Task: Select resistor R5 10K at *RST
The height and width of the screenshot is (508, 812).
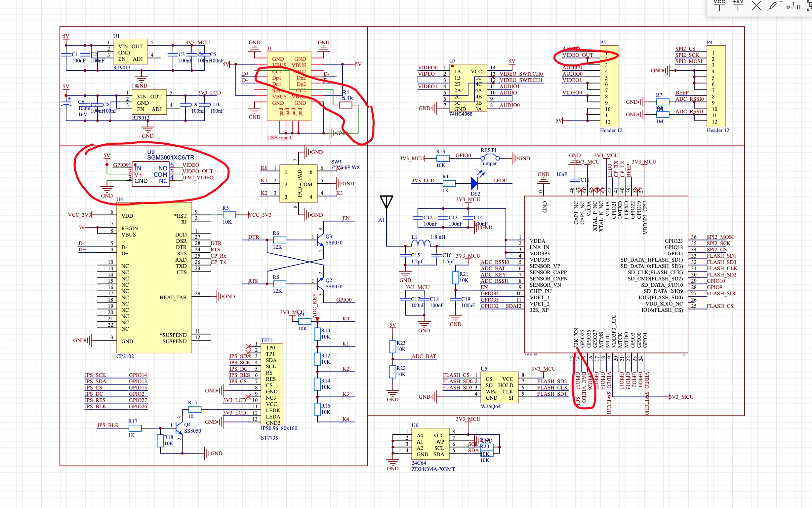Action: click(229, 215)
